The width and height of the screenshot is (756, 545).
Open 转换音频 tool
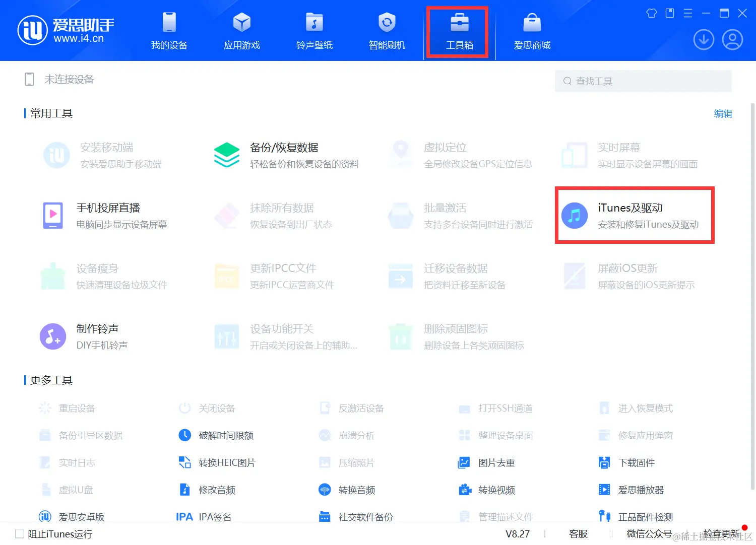coord(347,490)
